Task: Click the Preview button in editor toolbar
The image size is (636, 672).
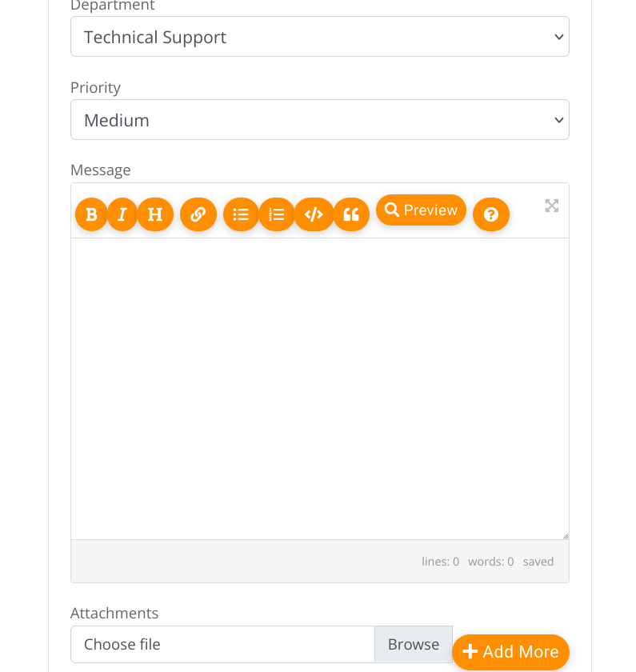Action: pos(421,210)
